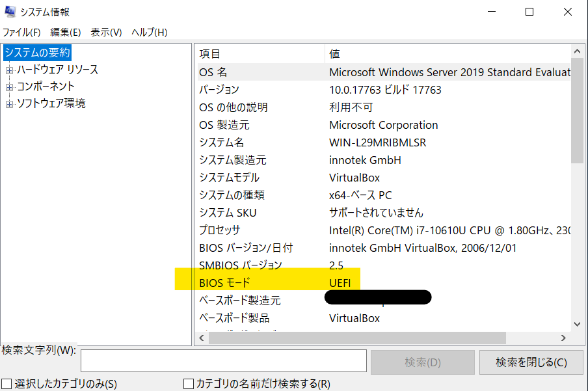Click the 項目 column header
Screen dimensions: 588x391
(x=261, y=53)
